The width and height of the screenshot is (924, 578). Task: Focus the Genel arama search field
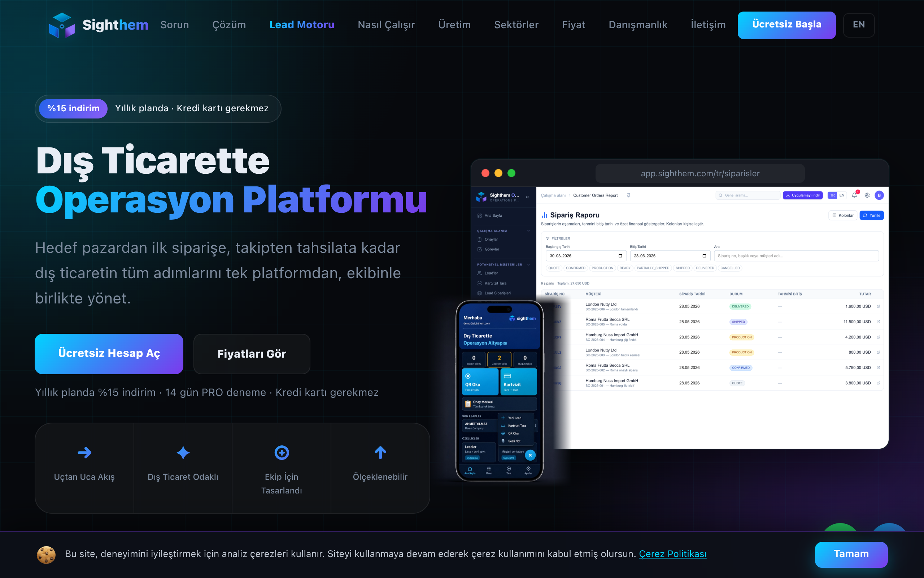(748, 195)
